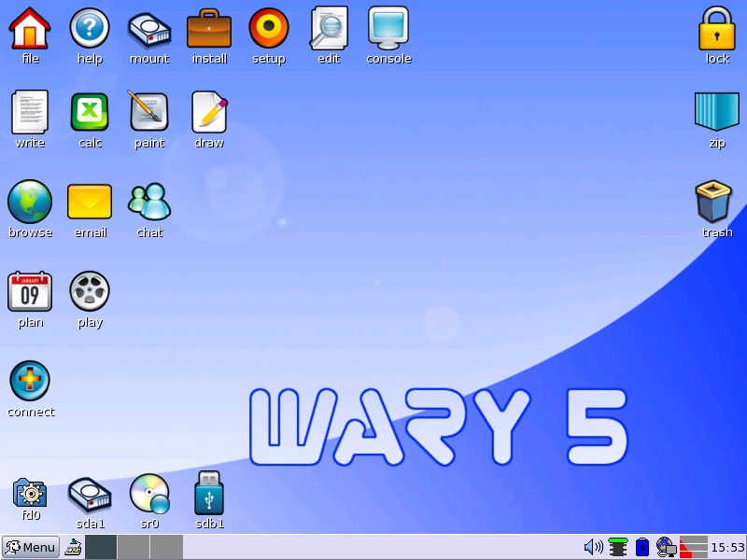The width and height of the screenshot is (747, 560).
Task: Switch to the second virtual desktop
Action: [x=134, y=547]
